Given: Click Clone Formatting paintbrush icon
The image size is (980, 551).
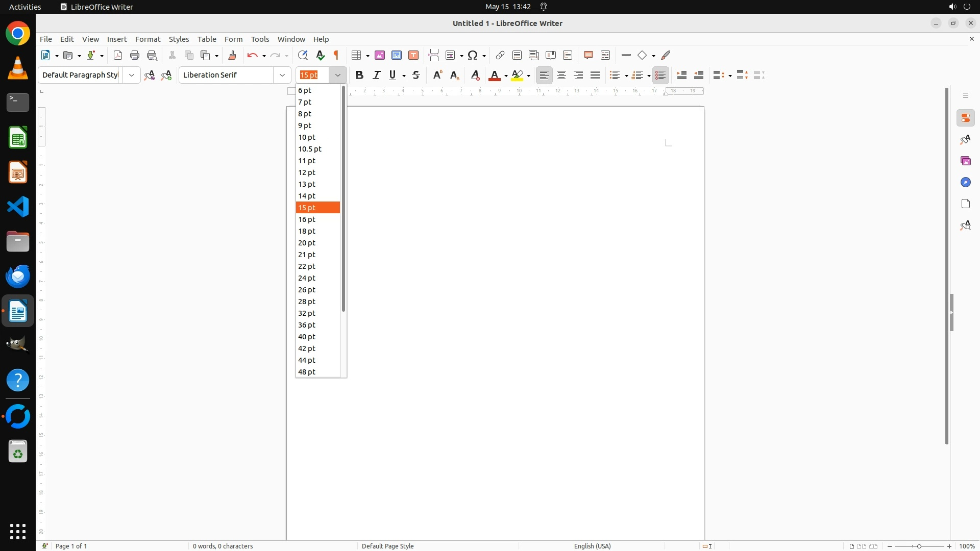Looking at the screenshot, I should pos(232,55).
